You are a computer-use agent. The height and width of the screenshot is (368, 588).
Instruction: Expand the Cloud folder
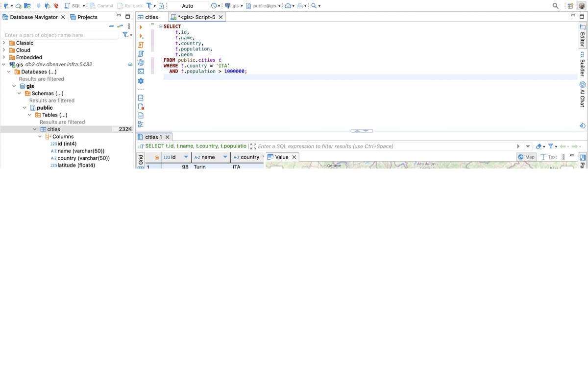coord(4,50)
